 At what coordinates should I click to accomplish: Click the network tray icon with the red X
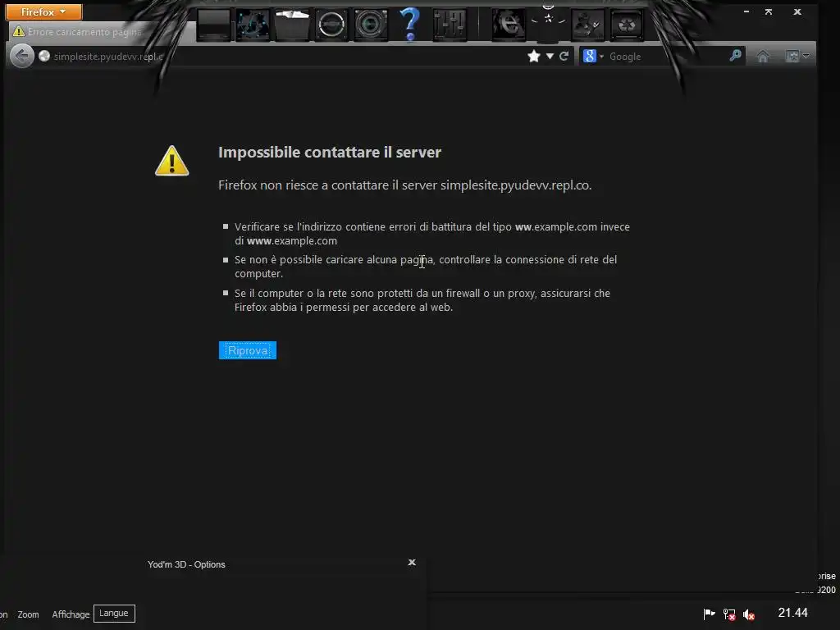pyautogui.click(x=729, y=614)
